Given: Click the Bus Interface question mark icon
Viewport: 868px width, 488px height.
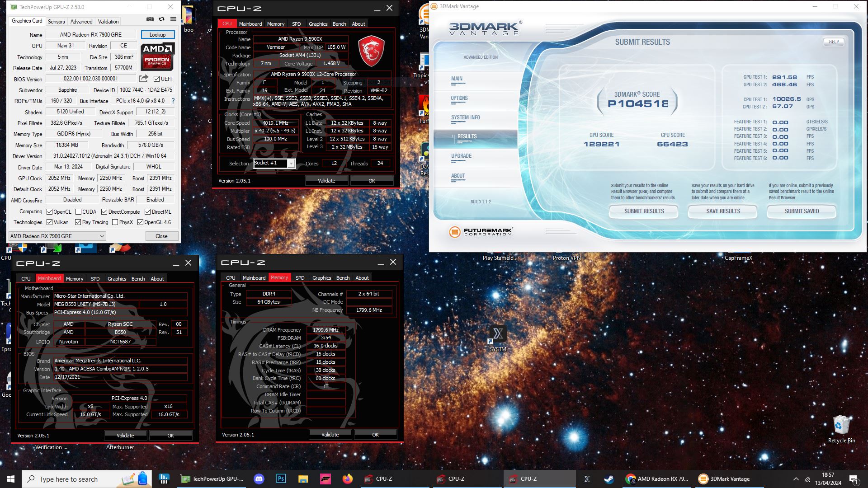Looking at the screenshot, I should [173, 101].
